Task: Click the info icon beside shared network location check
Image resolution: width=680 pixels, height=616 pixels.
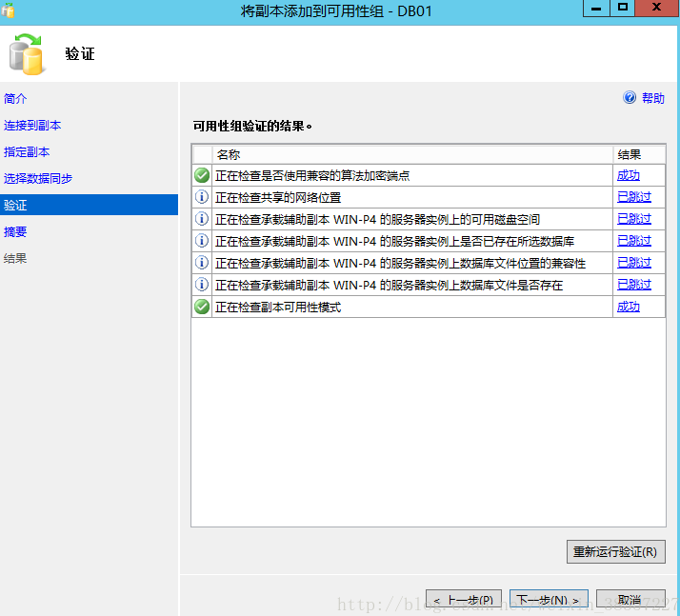Action: [x=202, y=197]
